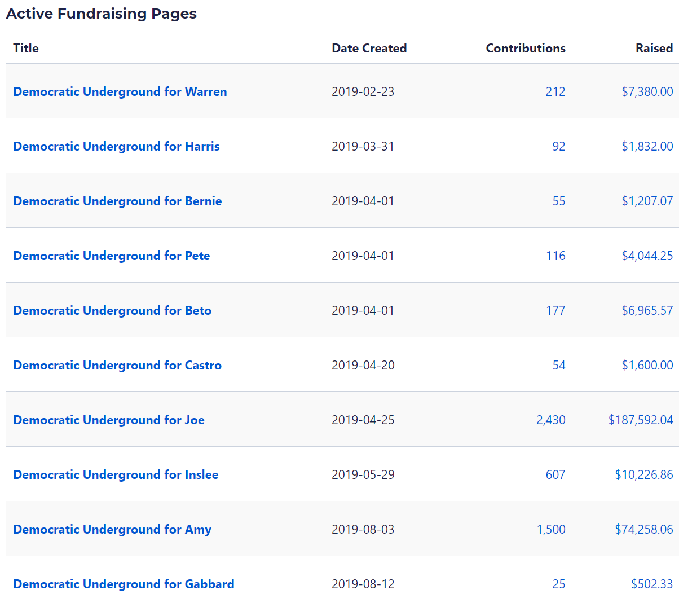Open Democratic Underground for Amy page

point(112,529)
